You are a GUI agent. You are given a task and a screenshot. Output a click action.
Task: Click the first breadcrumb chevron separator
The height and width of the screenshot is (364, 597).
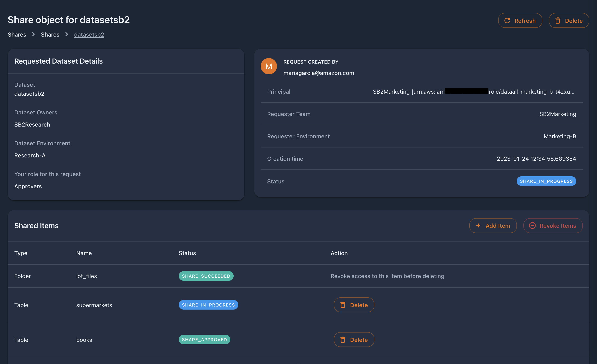[34, 34]
